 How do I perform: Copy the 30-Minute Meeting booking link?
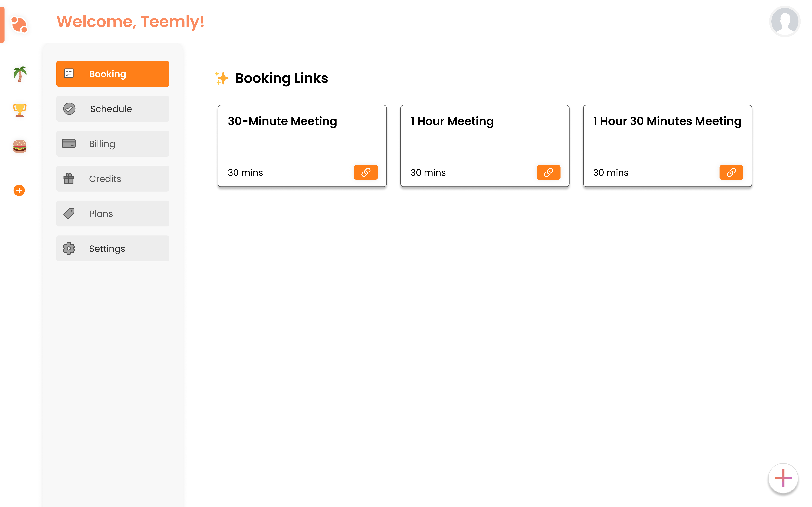click(366, 172)
